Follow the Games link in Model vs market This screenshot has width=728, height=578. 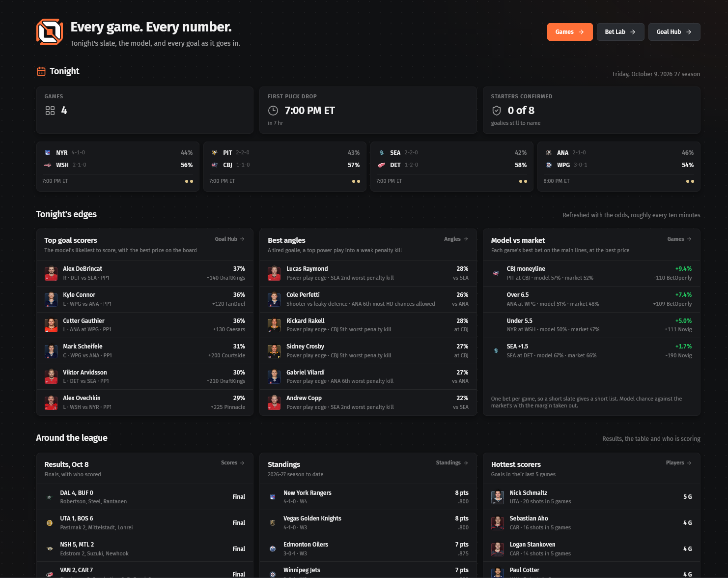[x=679, y=239]
